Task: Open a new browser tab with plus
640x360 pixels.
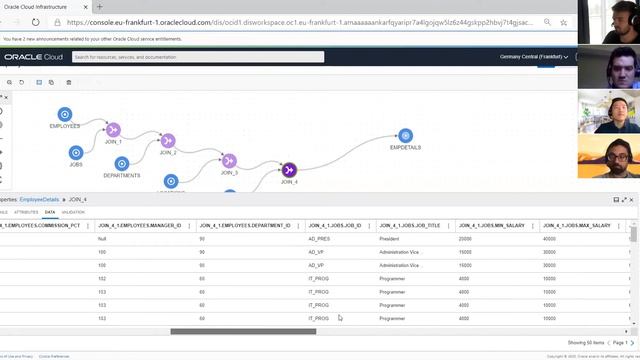Action: (100, 7)
